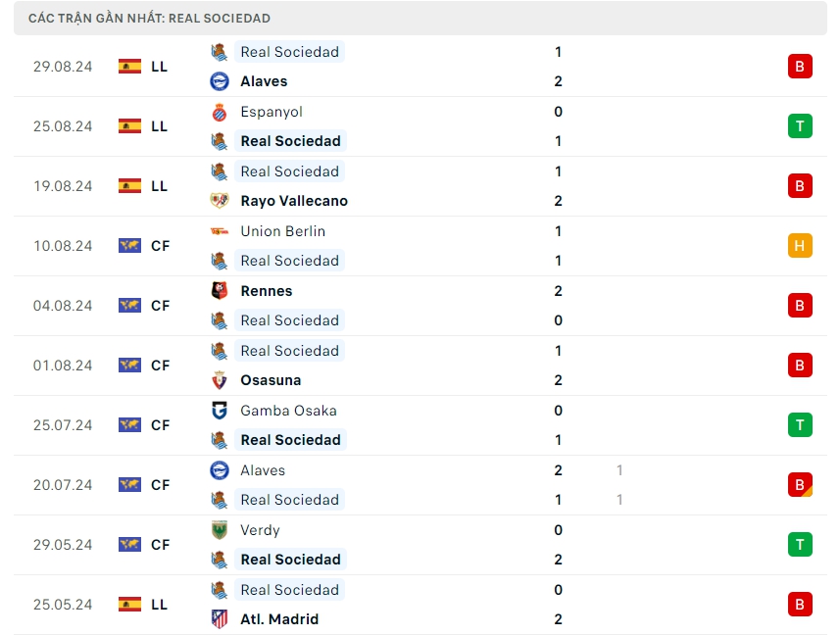Open the Atl. Madrid team link
The width and height of the screenshot is (840, 636).
279,619
